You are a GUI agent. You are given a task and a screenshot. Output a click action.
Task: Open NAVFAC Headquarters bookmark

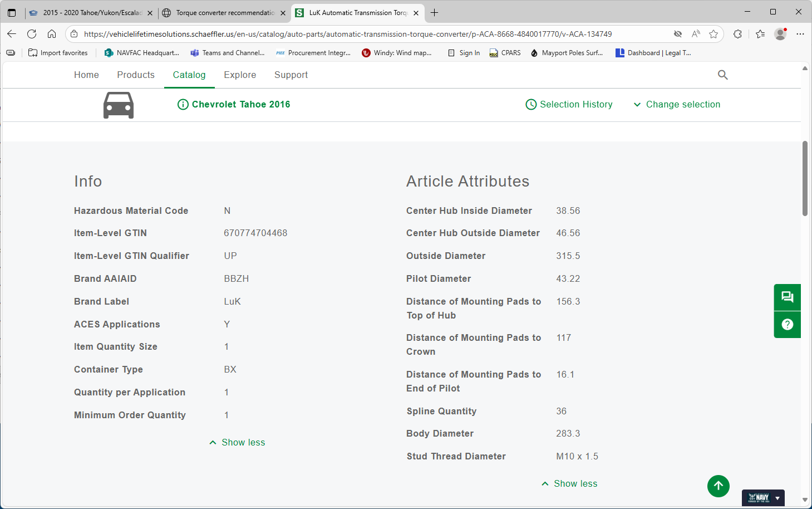pos(142,53)
